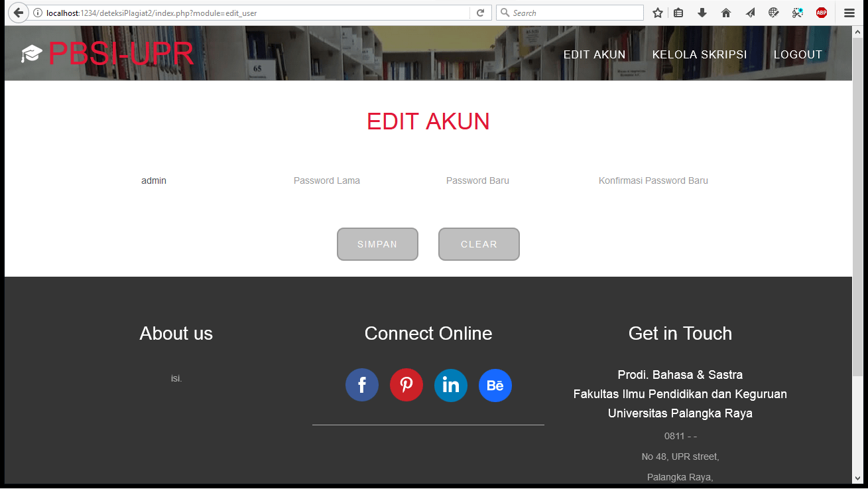Click the page's vertical scrollbar down arrow
Image resolution: width=868 pixels, height=489 pixels.
coord(857,478)
